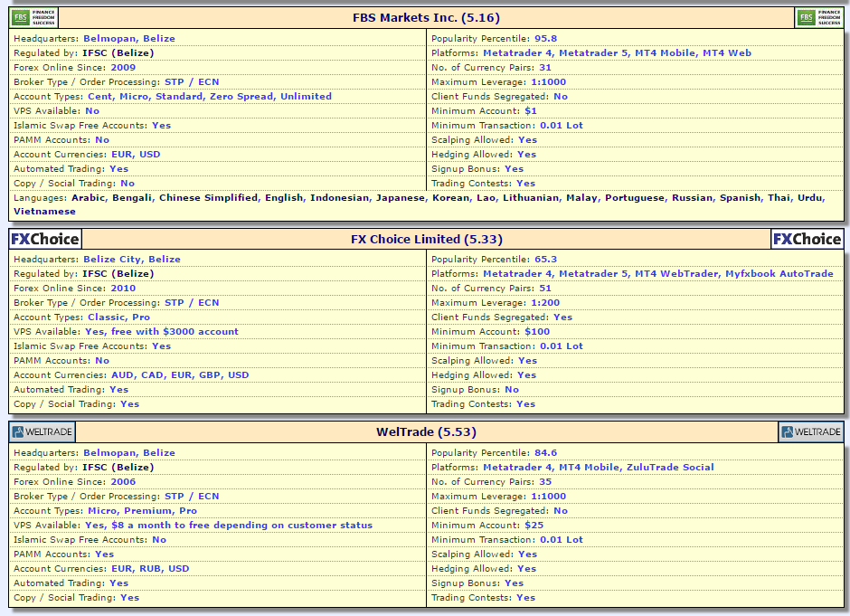Click FX Choice maximum leverage '1:200'
This screenshot has width=850, height=616.
click(x=545, y=303)
